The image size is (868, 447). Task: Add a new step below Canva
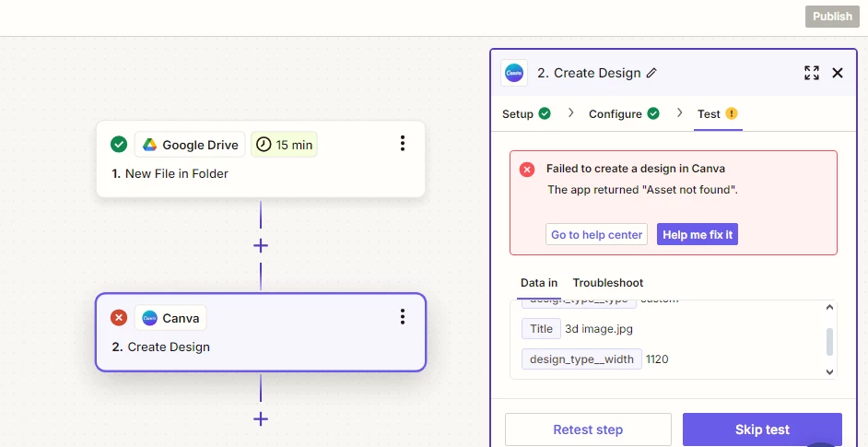(x=261, y=418)
